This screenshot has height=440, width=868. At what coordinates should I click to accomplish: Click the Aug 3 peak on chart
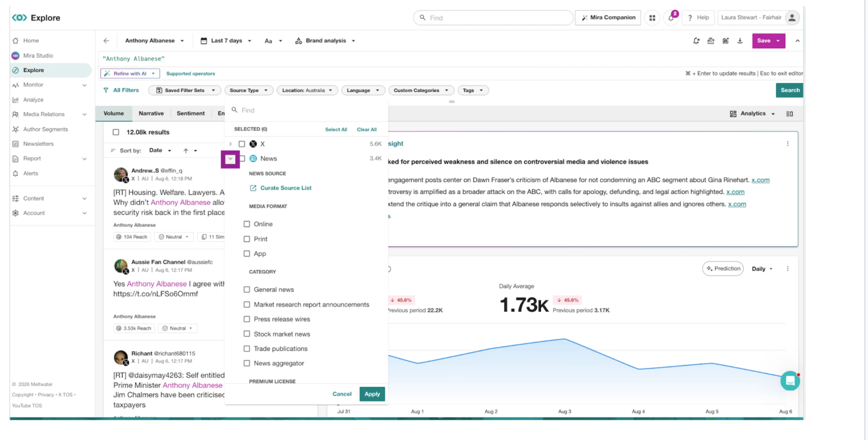coord(564,339)
